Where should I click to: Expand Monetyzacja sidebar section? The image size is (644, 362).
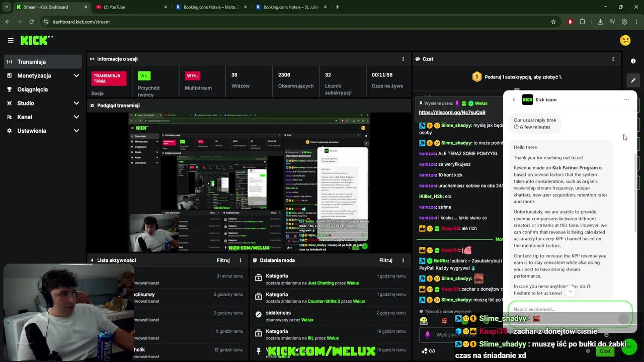coord(76,75)
